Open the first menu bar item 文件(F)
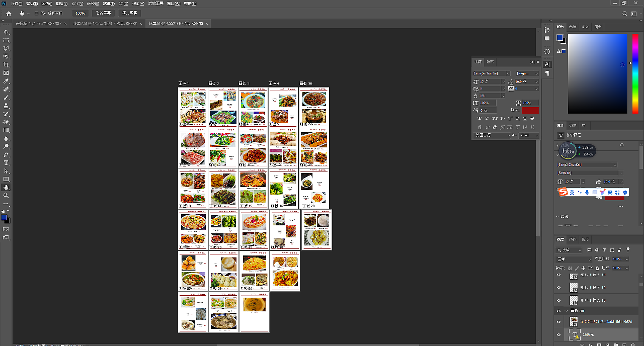644x346 pixels. 17,3
